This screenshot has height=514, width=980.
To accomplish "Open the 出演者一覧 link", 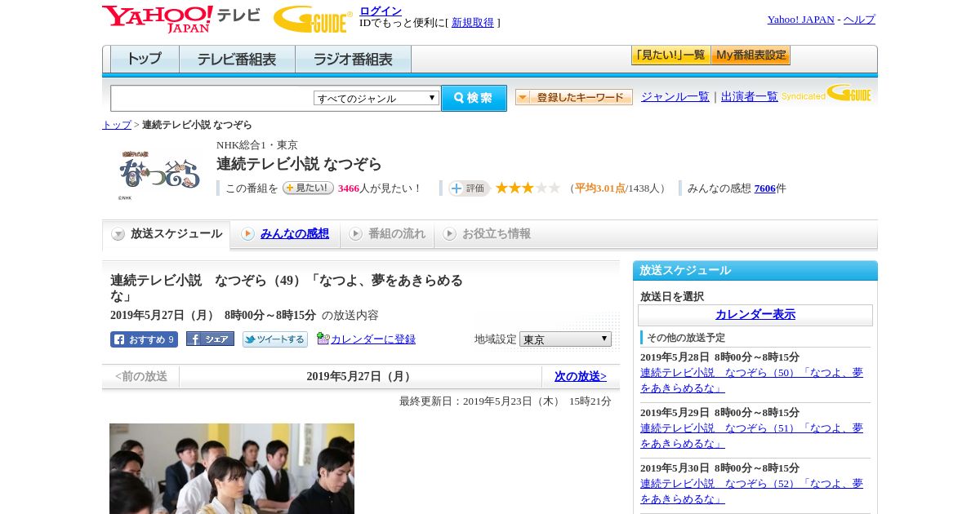I will (749, 96).
